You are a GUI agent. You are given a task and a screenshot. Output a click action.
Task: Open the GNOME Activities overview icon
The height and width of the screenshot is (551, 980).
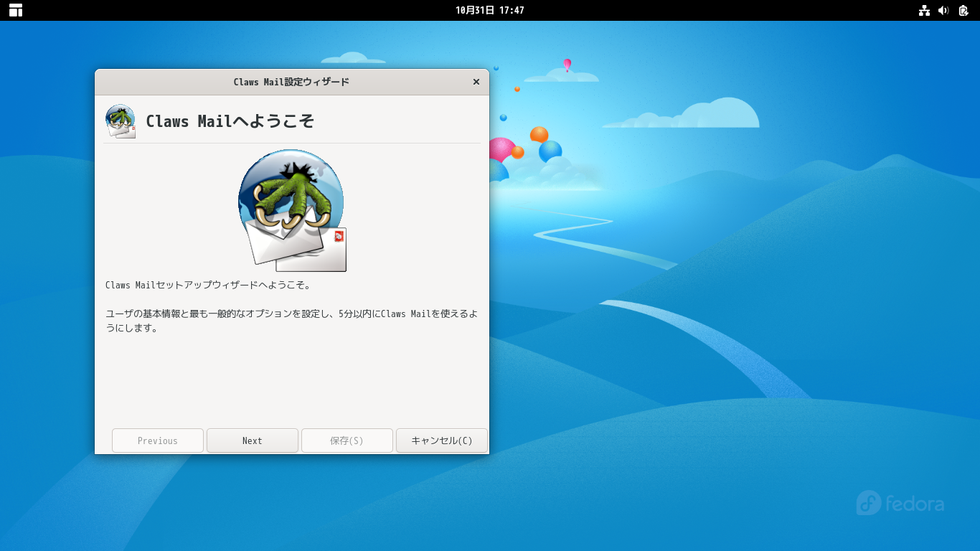point(16,10)
